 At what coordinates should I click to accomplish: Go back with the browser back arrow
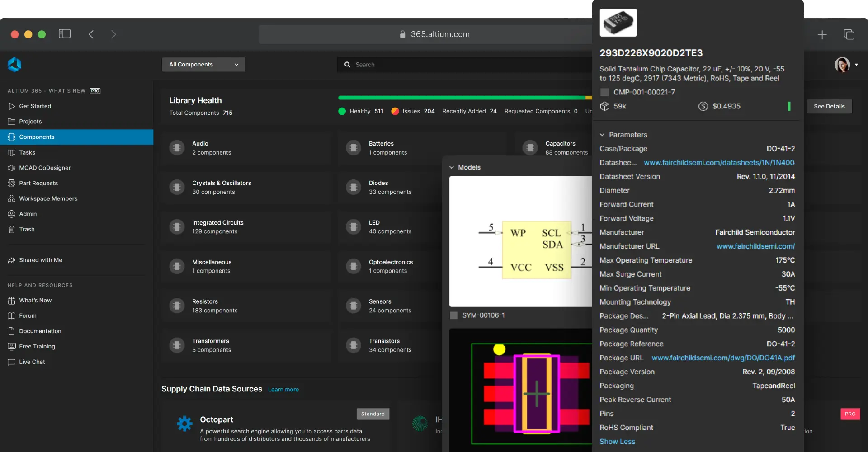pyautogui.click(x=91, y=34)
